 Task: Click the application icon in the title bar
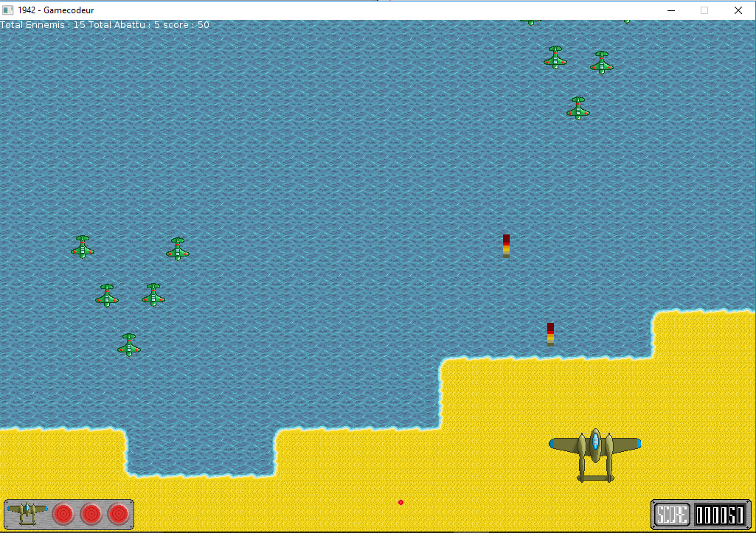(7, 10)
